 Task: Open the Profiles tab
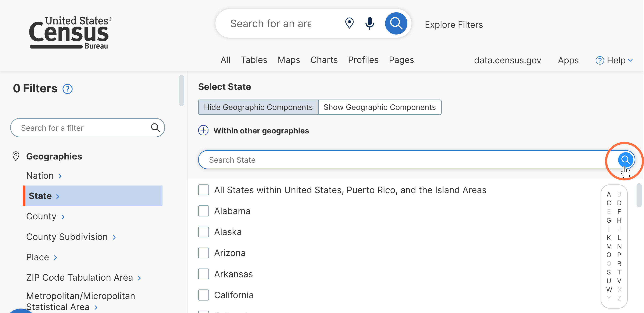(363, 60)
